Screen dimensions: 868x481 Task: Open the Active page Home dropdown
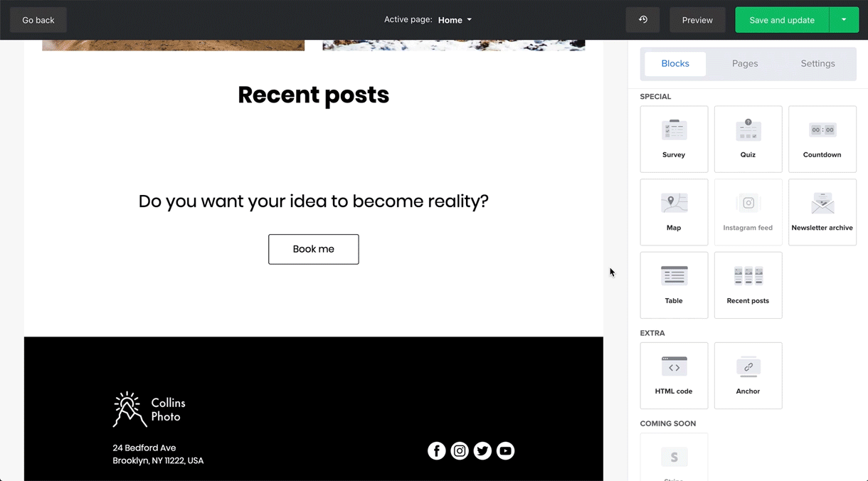coord(454,19)
